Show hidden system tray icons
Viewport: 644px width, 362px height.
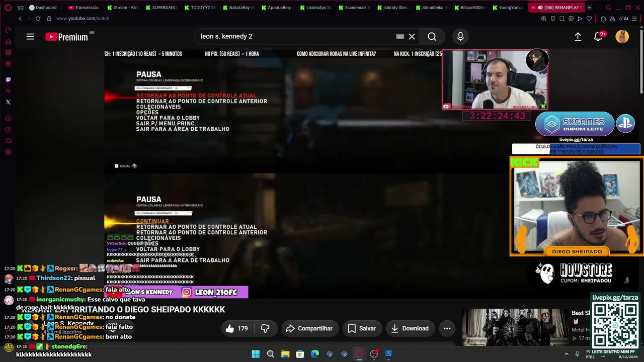tap(566, 354)
